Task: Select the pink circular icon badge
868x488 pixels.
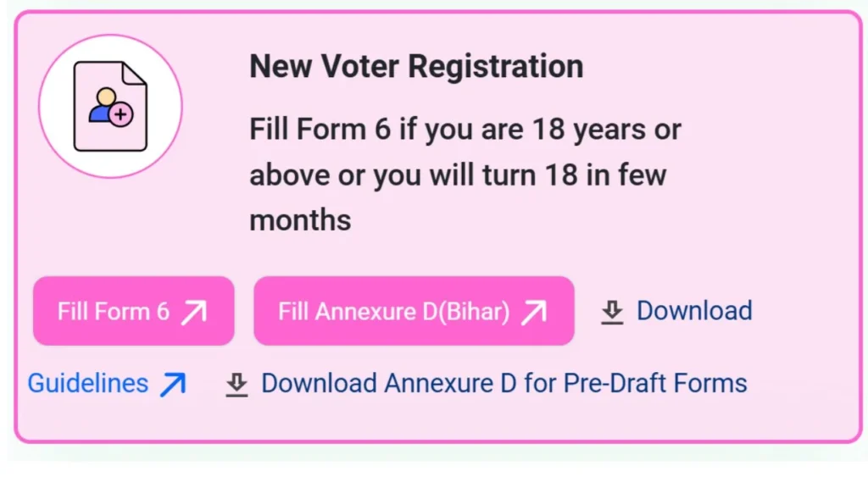Action: pyautogui.click(x=109, y=104)
